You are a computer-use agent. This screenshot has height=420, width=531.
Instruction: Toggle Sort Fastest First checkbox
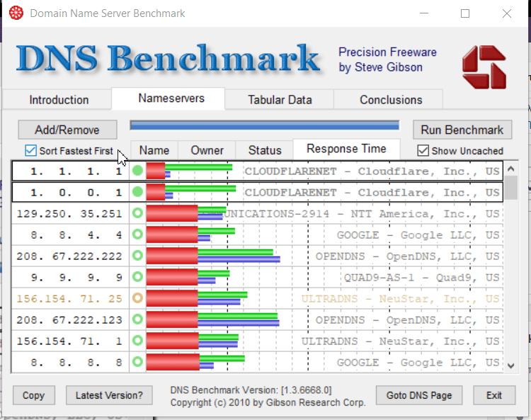click(30, 150)
